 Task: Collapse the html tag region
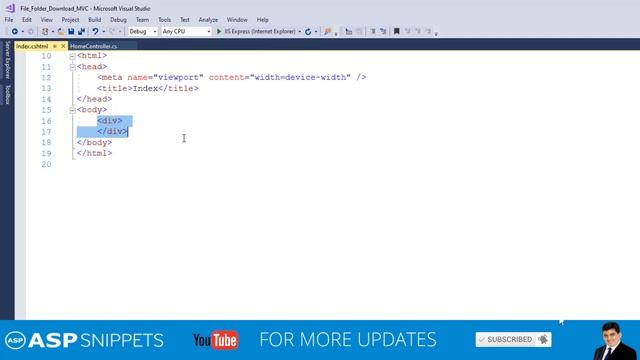[72, 56]
